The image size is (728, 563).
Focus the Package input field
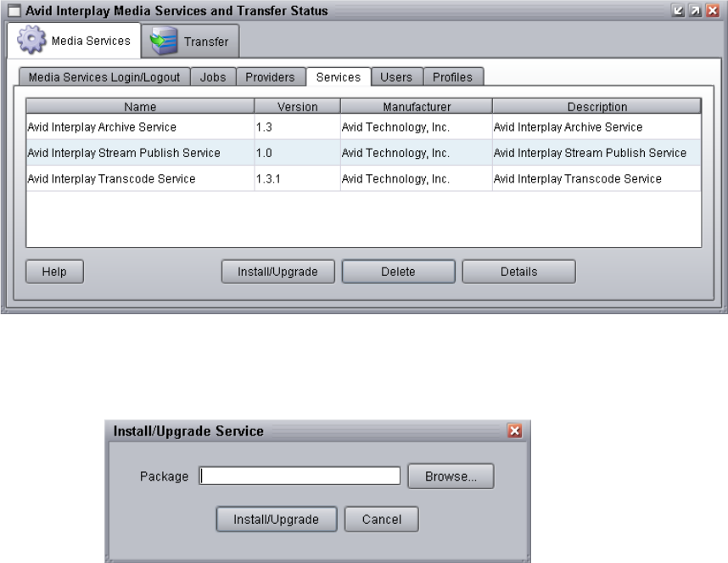point(300,476)
